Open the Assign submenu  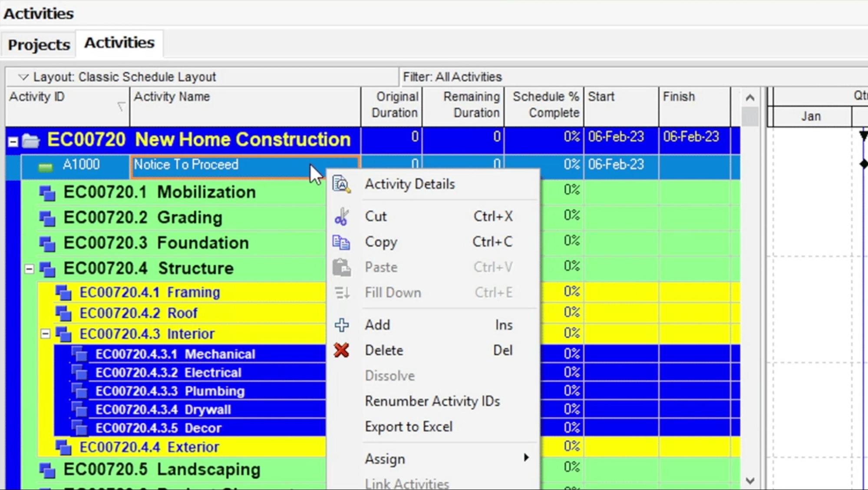pos(385,458)
